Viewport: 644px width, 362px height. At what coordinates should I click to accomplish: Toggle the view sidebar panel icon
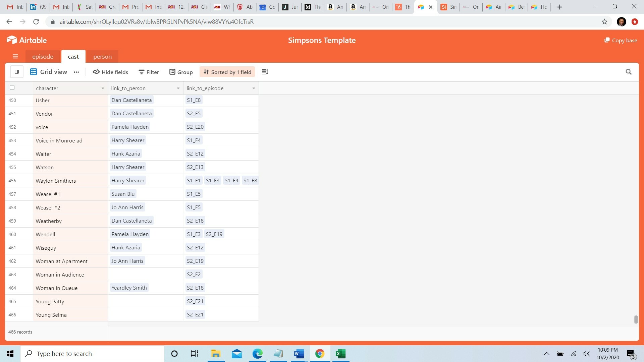[17, 72]
